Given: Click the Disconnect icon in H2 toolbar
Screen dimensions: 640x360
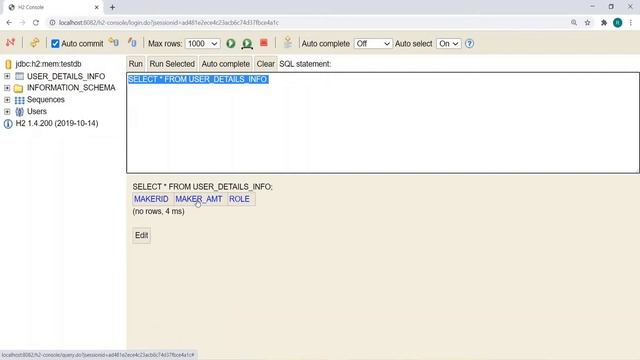Looking at the screenshot, I should point(10,42).
